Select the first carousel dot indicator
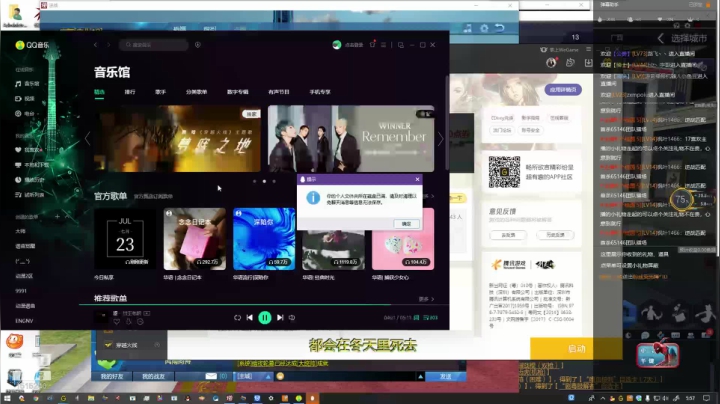Image resolution: width=720 pixels, height=404 pixels. pyautogui.click(x=254, y=181)
